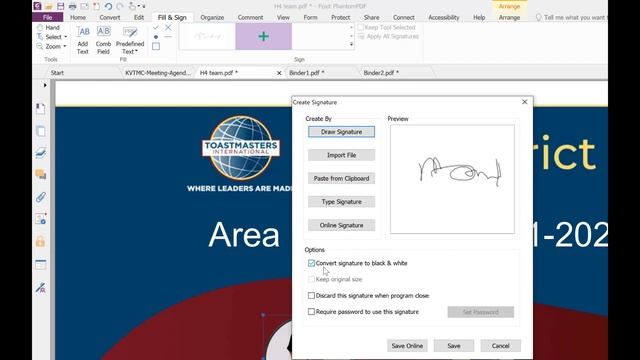Open the attachments paperclip panel
Image resolution: width=640 pixels, height=360 pixels.
pos(40,197)
